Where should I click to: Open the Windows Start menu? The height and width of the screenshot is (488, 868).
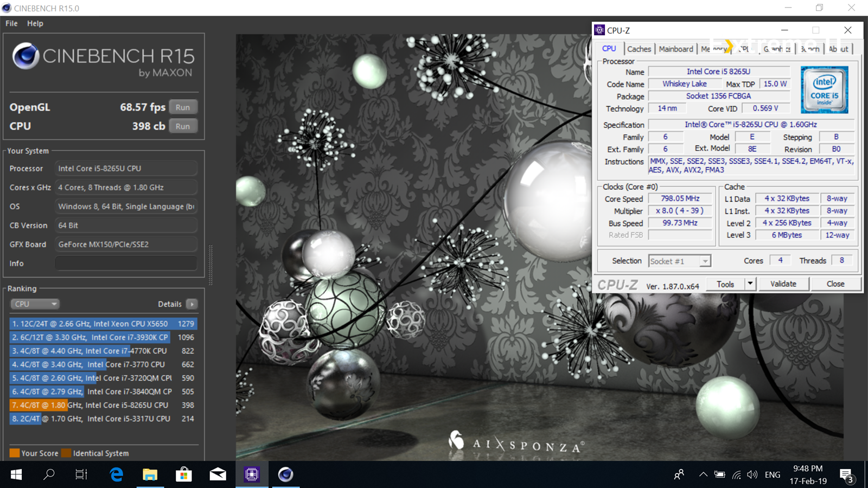point(16,475)
